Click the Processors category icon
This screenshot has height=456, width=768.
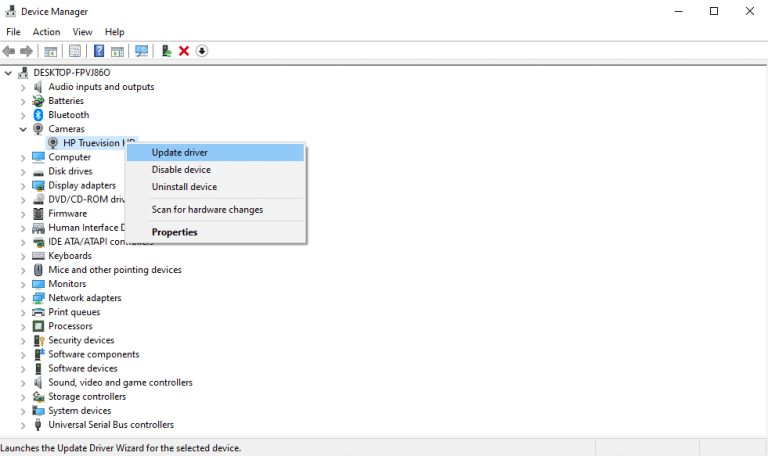pos(38,326)
